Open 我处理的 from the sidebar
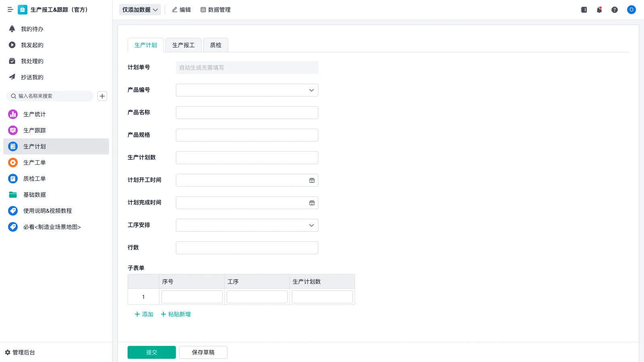This screenshot has width=644, height=362. 32,61
